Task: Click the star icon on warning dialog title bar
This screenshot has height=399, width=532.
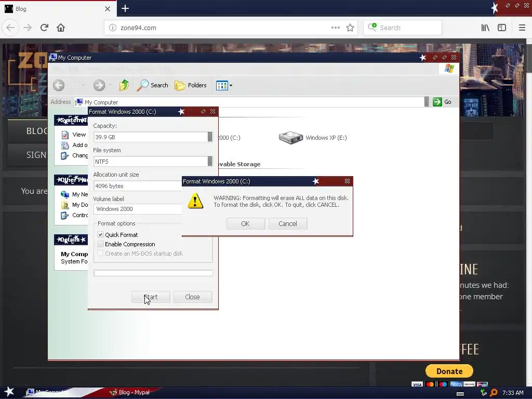Action: pos(316,181)
